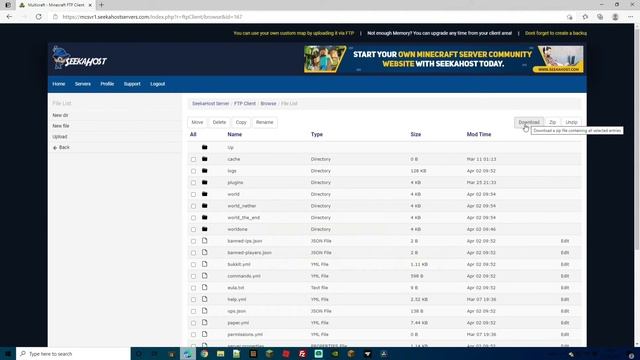Screen dimensions: 640x360
Task: Click New file in sidebar
Action: click(61, 126)
